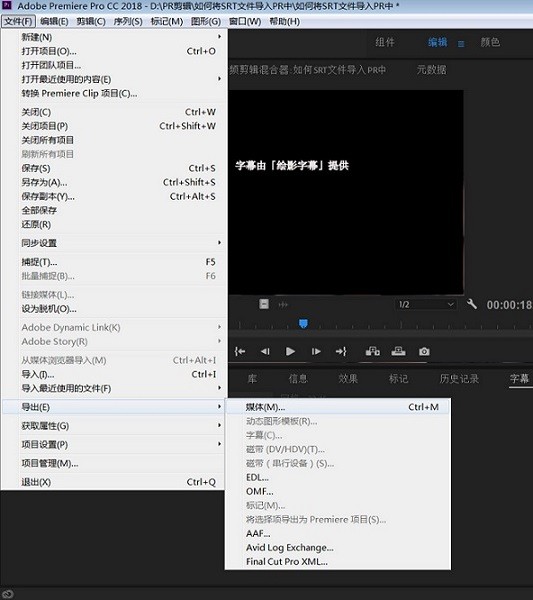Image resolution: width=533 pixels, height=600 pixels.
Task: Click the Play button in the Program monitor
Action: (290, 351)
